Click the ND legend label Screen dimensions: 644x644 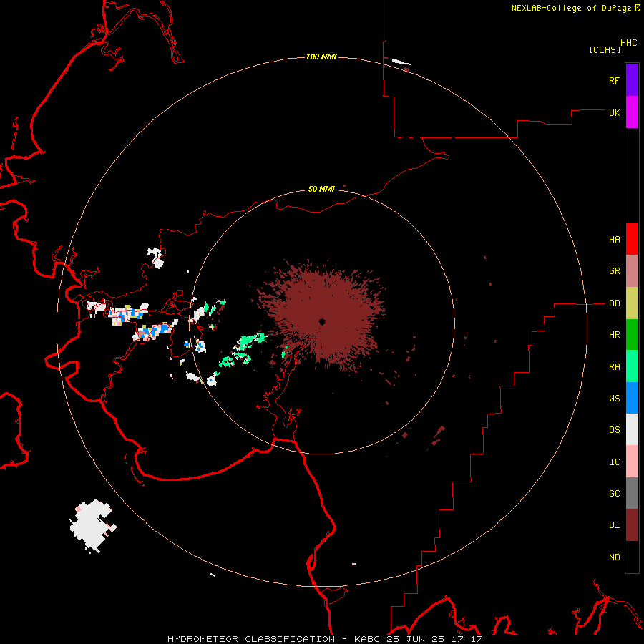[x=615, y=557]
